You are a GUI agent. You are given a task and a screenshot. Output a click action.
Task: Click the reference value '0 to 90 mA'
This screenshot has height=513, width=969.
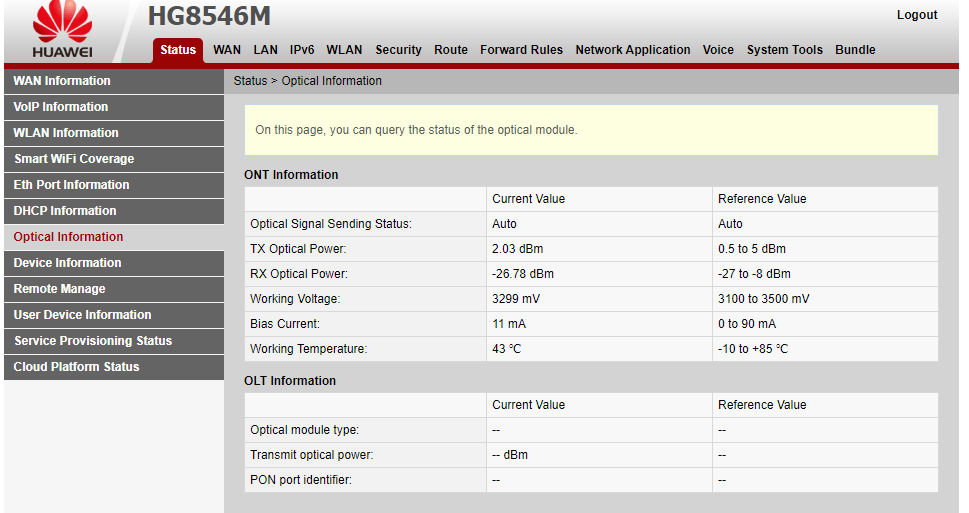click(x=747, y=324)
